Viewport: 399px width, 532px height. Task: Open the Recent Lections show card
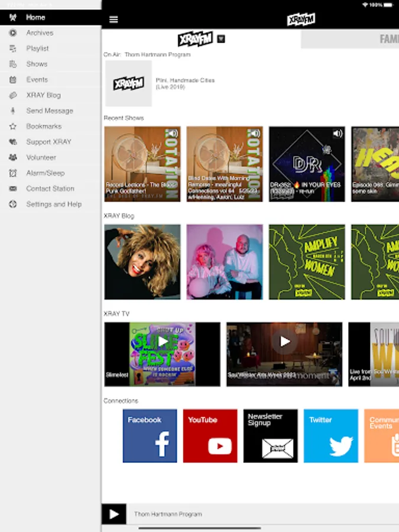[x=142, y=164]
